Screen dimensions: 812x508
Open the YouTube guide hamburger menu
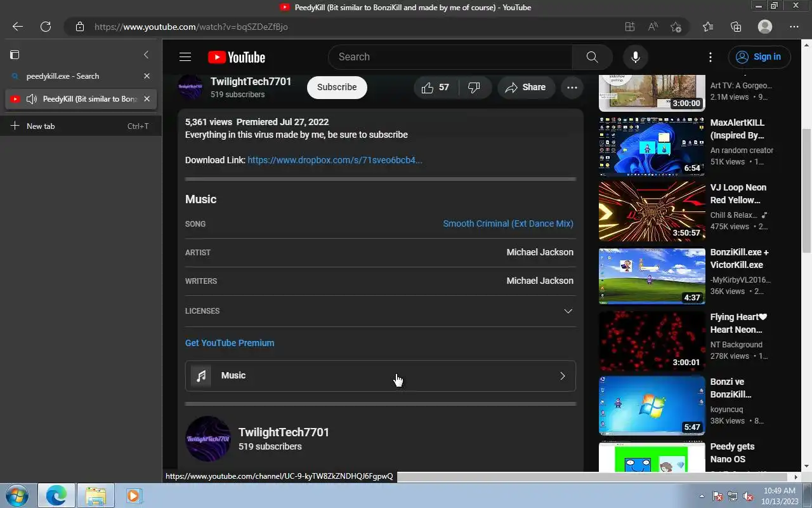[185, 57]
